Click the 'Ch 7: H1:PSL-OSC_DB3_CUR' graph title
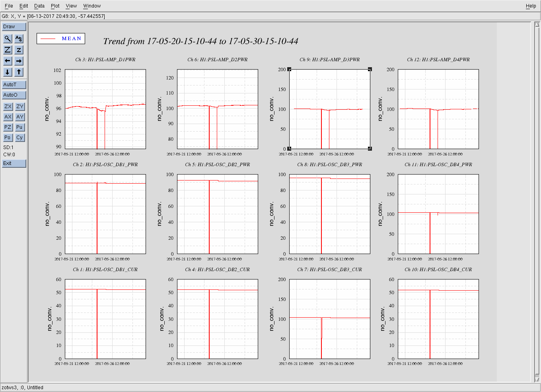This screenshot has height=392, width=541. point(330,270)
